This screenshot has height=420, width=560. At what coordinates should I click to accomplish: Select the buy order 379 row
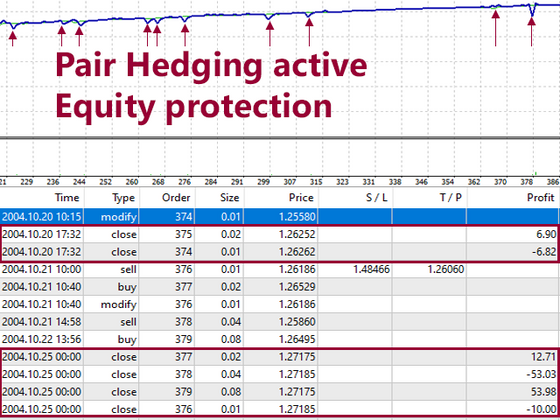279,339
